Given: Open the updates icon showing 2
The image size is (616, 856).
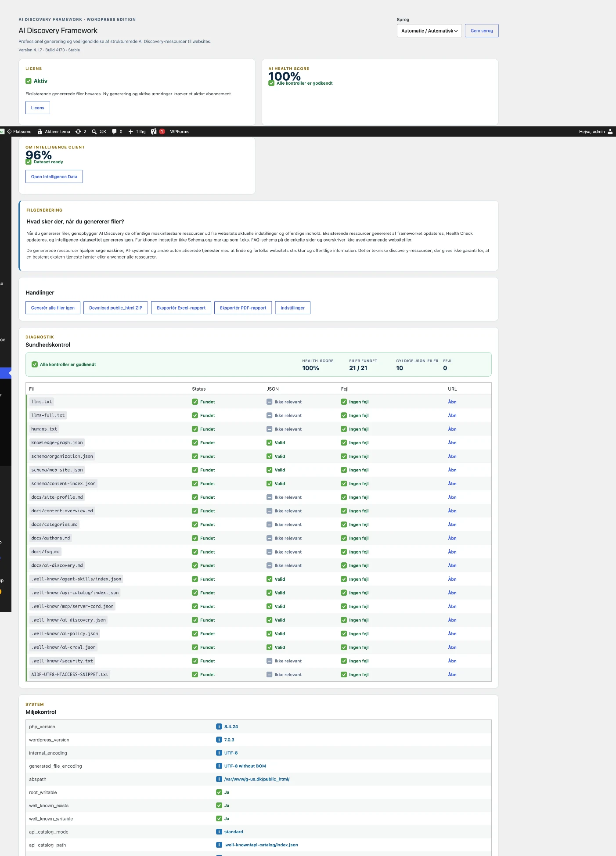Looking at the screenshot, I should pyautogui.click(x=81, y=132).
